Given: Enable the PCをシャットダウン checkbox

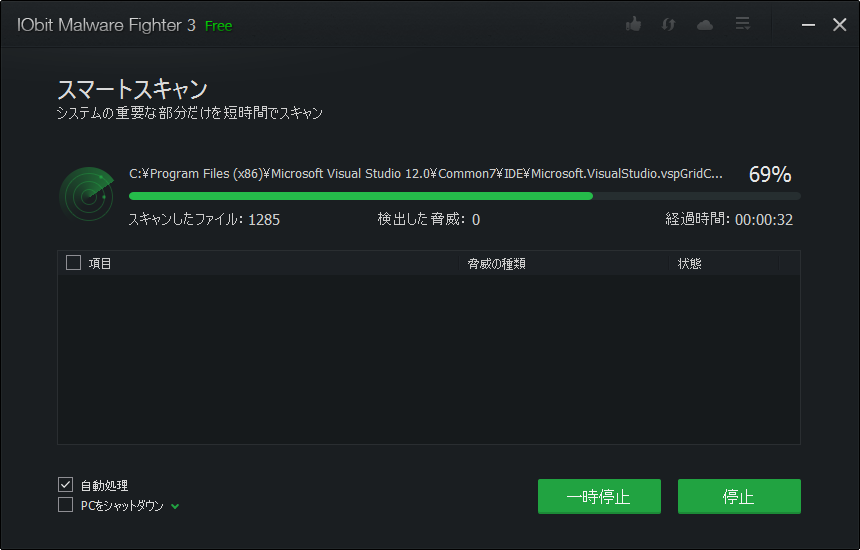Looking at the screenshot, I should point(65,504).
